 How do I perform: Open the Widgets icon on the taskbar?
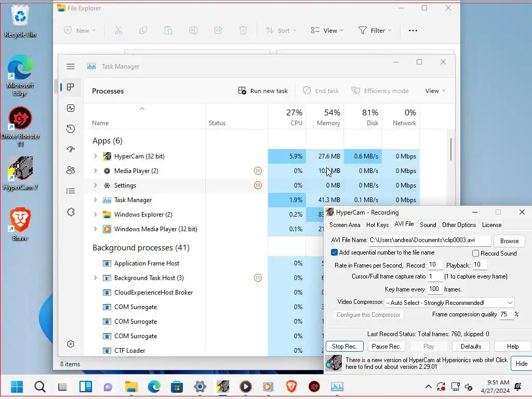coord(86,387)
